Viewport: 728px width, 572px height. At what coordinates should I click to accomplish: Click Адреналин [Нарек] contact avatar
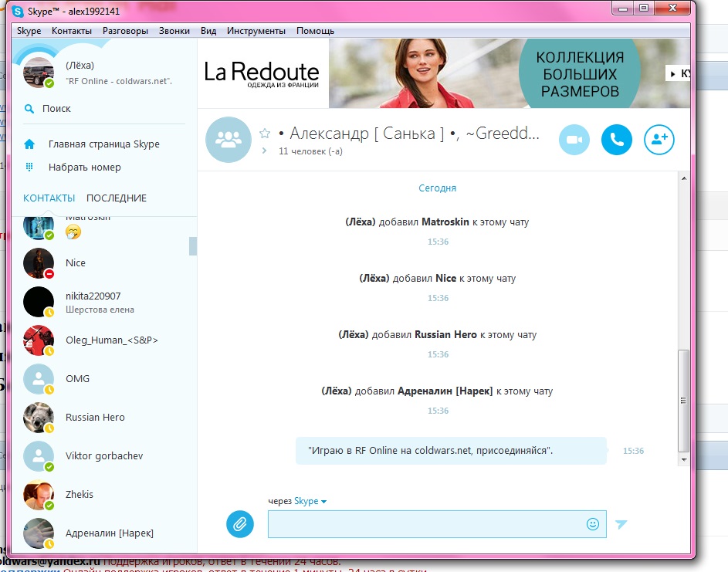click(x=39, y=533)
